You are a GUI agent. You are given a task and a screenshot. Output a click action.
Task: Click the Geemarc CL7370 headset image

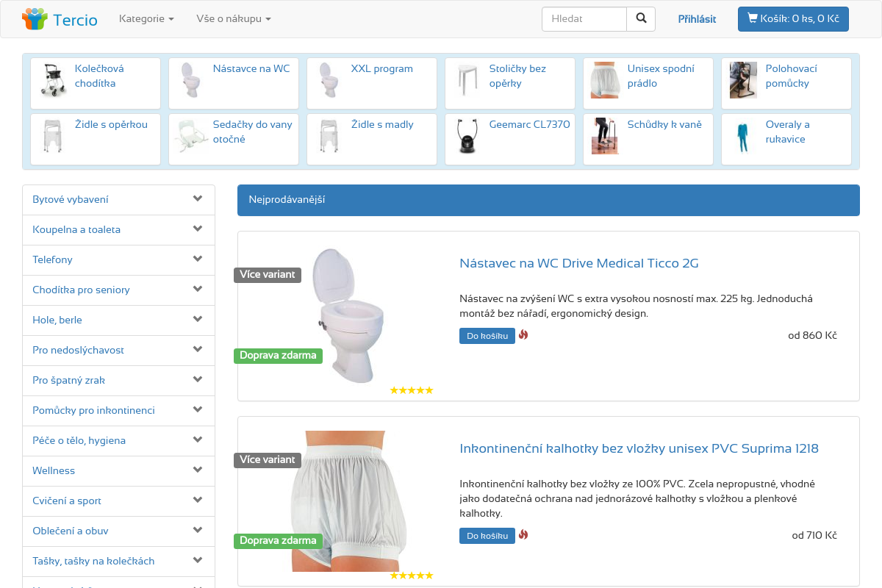click(x=467, y=136)
